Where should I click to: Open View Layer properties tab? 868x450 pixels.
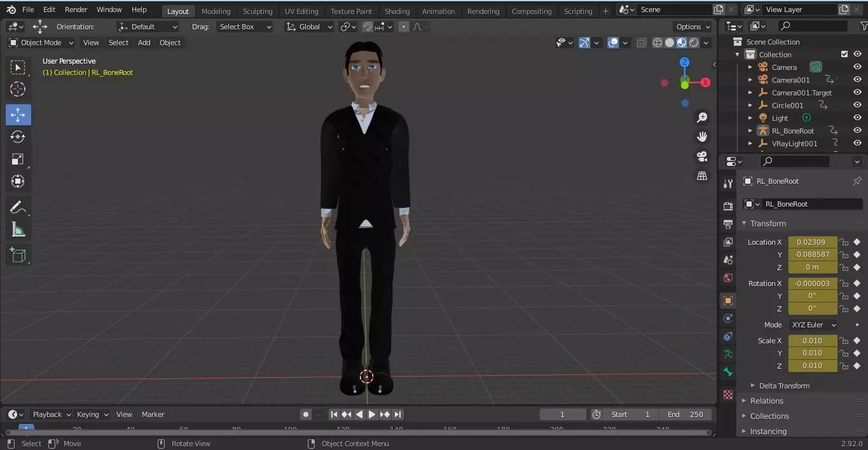tap(728, 242)
